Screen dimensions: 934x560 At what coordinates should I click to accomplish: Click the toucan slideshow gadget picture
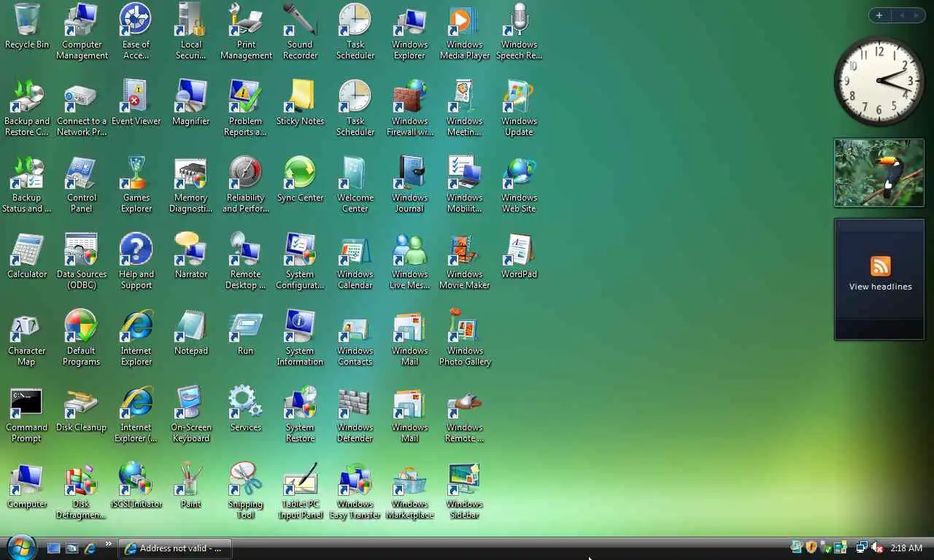tap(879, 173)
